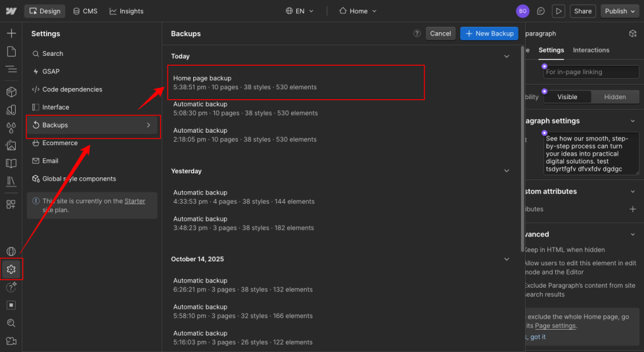Set visibility to Hidden

(615, 97)
